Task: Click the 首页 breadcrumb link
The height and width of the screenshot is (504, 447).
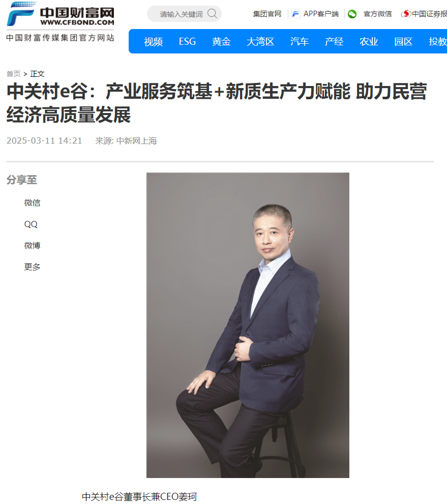Action: [x=14, y=74]
